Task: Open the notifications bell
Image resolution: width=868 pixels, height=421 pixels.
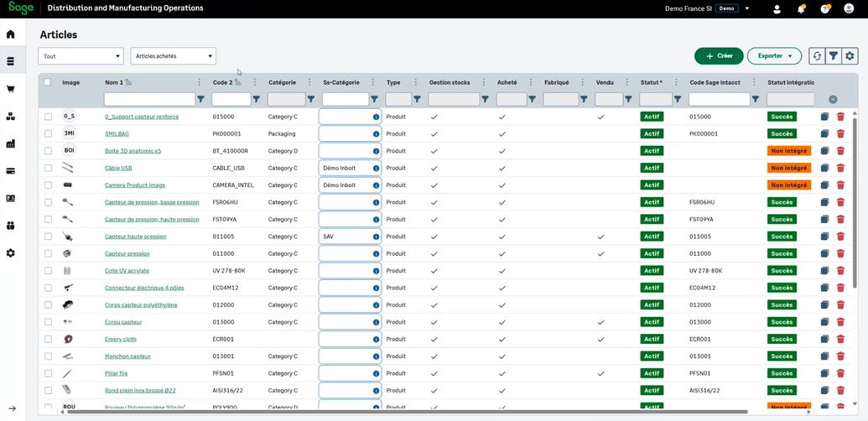Action: tap(801, 8)
